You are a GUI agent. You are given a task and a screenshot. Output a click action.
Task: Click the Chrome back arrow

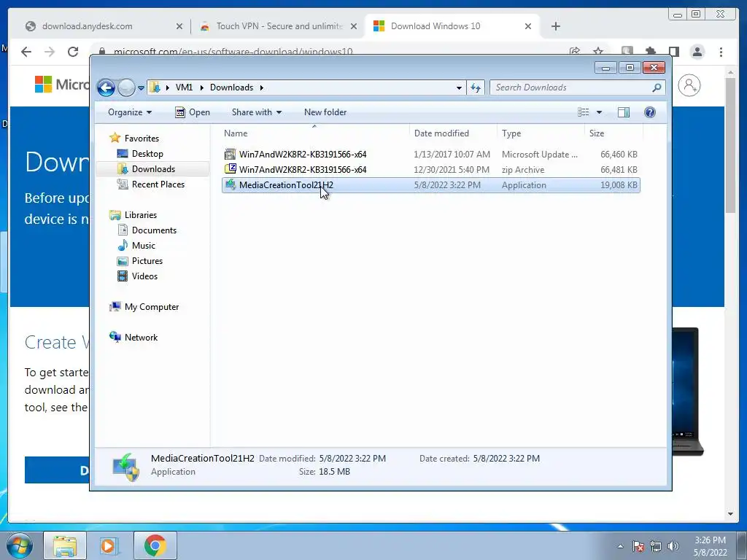(26, 52)
